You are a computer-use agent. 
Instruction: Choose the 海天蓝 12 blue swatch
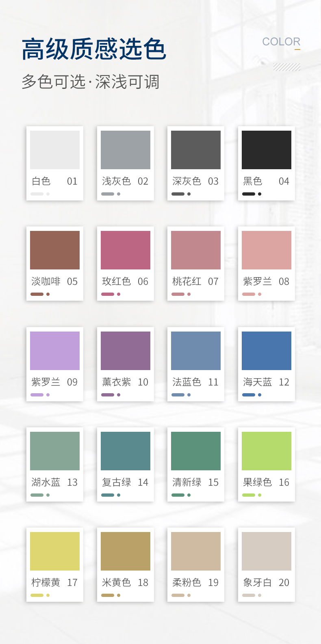tap(267, 351)
